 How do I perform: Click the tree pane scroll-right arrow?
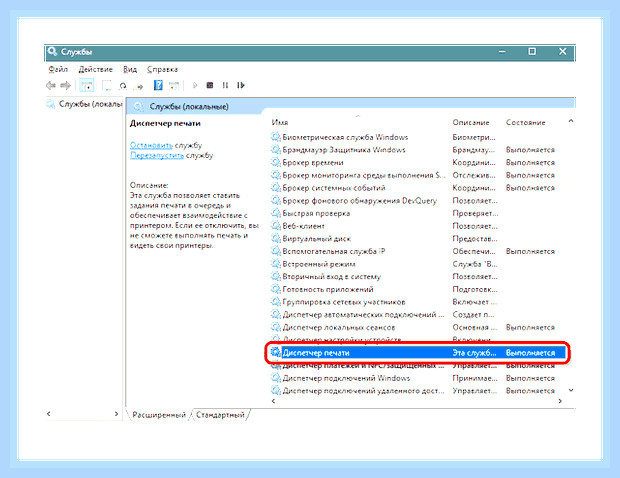116,414
